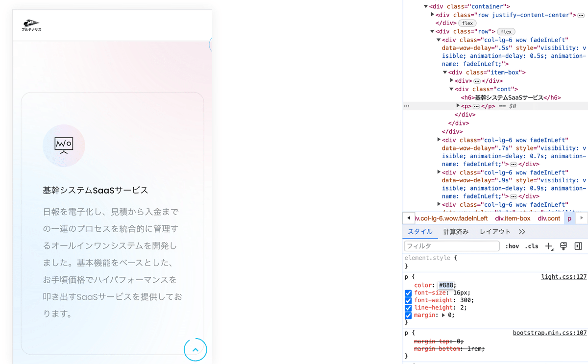Image resolution: width=588 pixels, height=364 pixels.
Task: Expand the col-lg-6 div with .9s delay
Action: click(439, 172)
